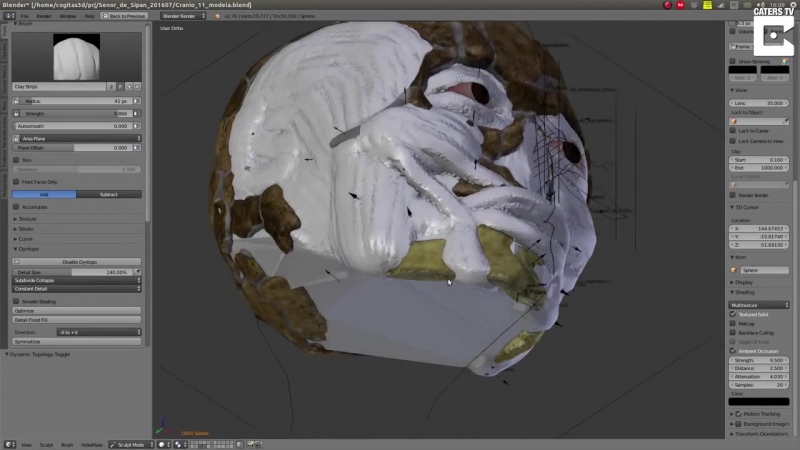Enable Onion Skinning checkbox
Screen dimensions: 800x450
(733, 61)
